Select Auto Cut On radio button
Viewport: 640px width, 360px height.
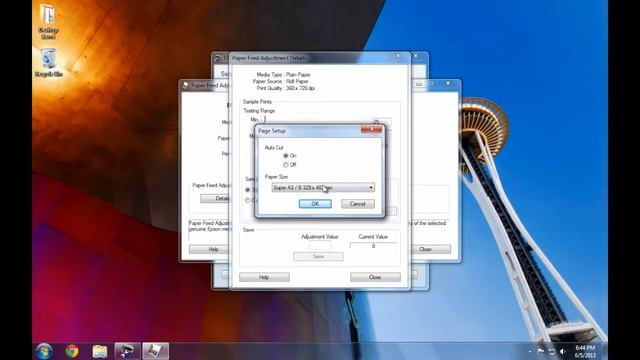286,156
